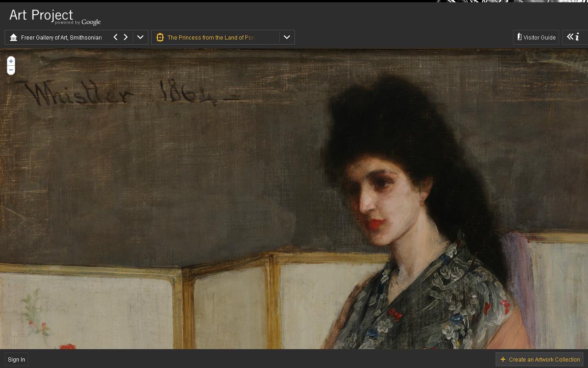Click the Art Project logo
The height and width of the screenshot is (368, 588).
click(55, 17)
